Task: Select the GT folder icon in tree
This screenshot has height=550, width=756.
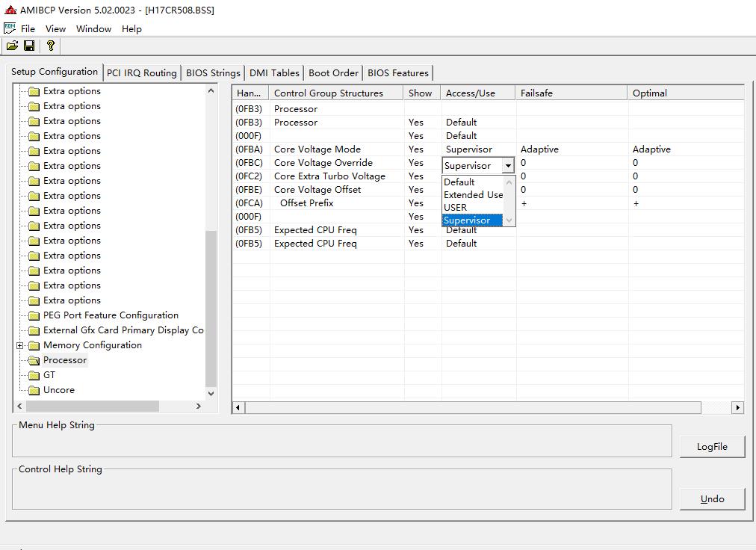Action: 34,375
